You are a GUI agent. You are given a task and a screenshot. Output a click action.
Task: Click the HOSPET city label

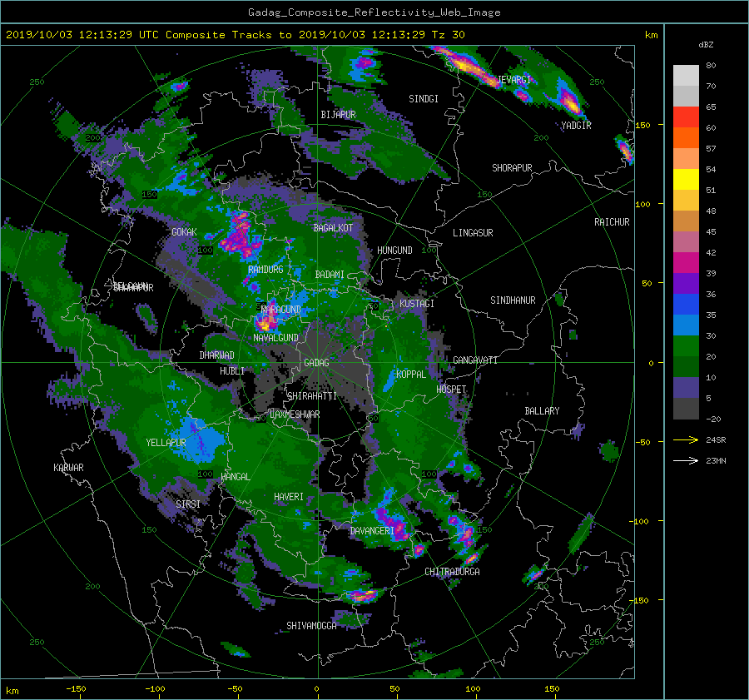click(x=451, y=390)
